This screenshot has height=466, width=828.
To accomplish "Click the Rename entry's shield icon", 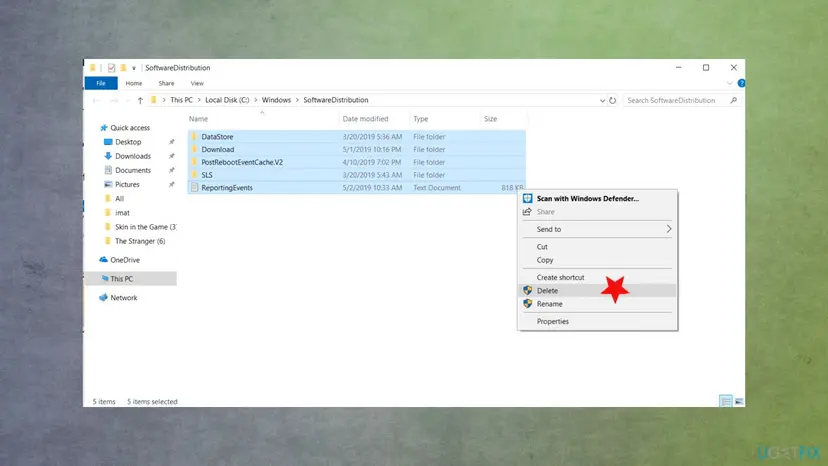I will tap(527, 304).
